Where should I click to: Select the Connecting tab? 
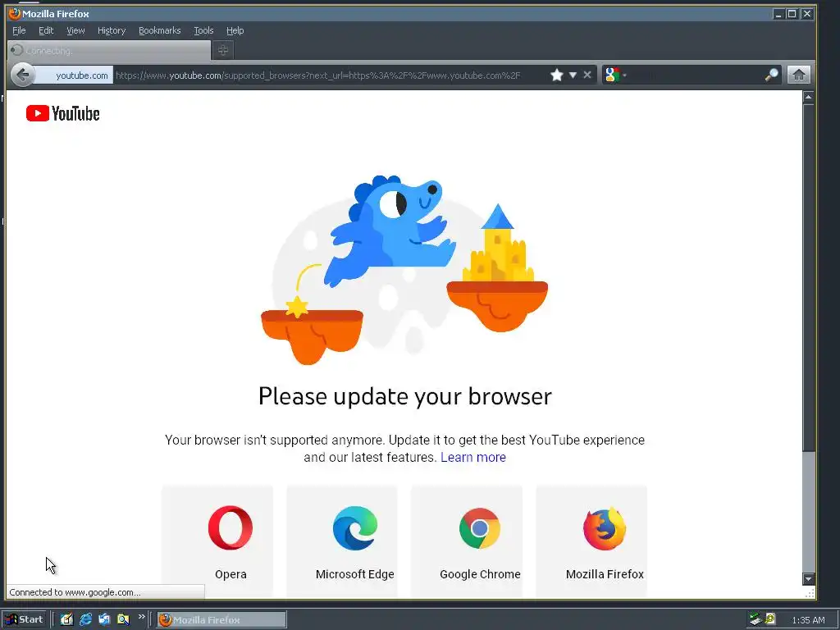[109, 50]
